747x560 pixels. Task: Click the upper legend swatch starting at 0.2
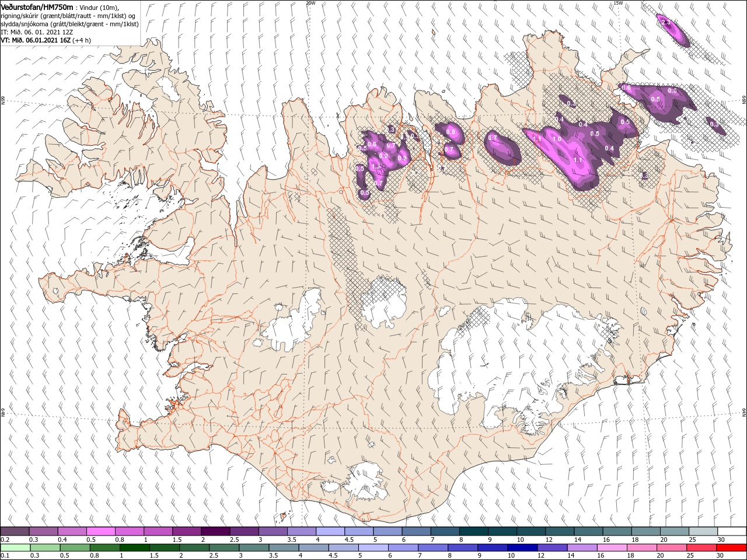coord(15,531)
